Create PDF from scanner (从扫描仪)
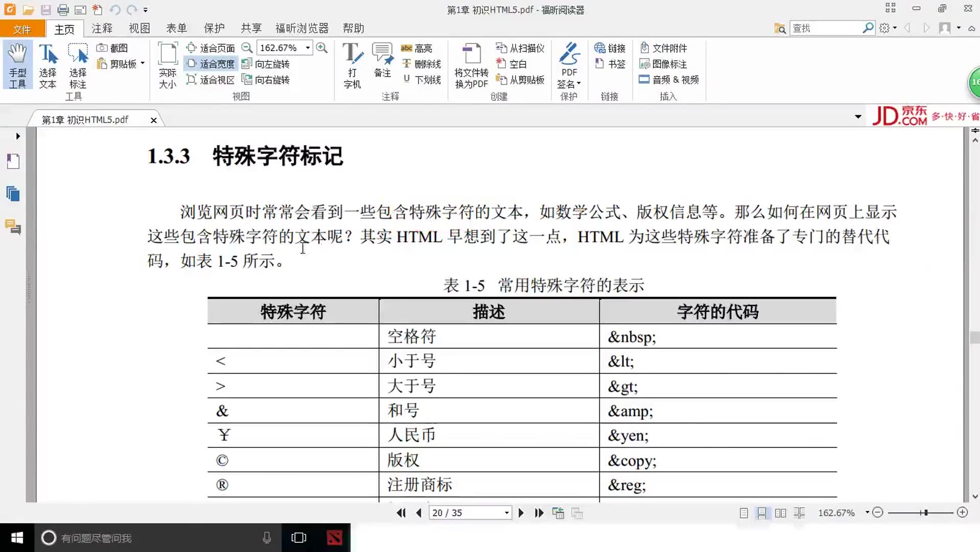 click(x=520, y=48)
